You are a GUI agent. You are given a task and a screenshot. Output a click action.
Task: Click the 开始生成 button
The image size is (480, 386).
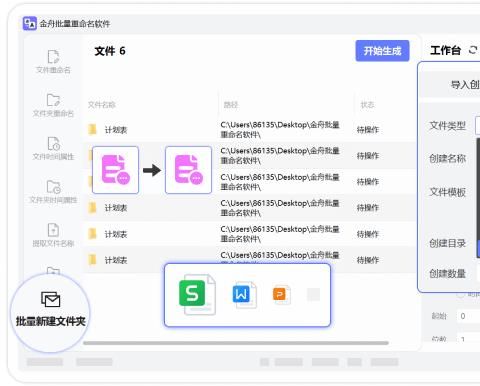coord(382,51)
